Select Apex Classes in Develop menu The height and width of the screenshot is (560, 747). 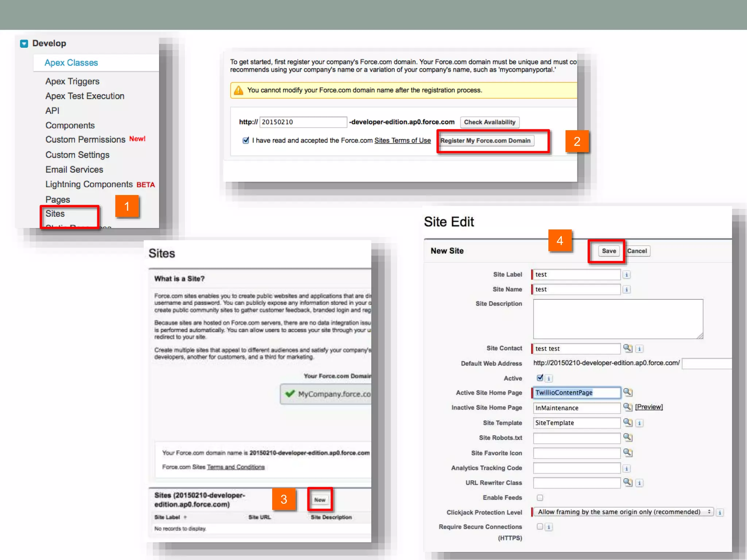[71, 63]
